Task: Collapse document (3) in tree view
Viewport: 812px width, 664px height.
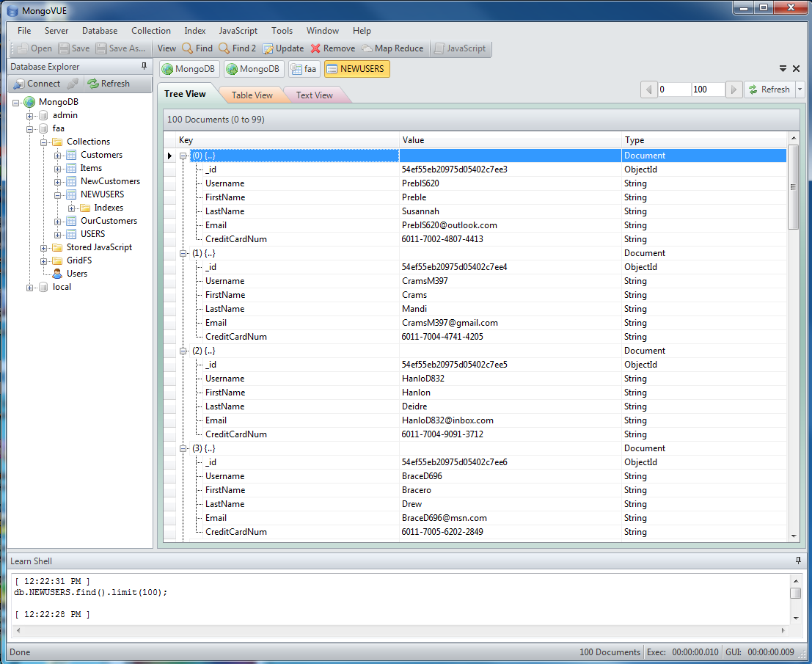Action: pyautogui.click(x=183, y=448)
